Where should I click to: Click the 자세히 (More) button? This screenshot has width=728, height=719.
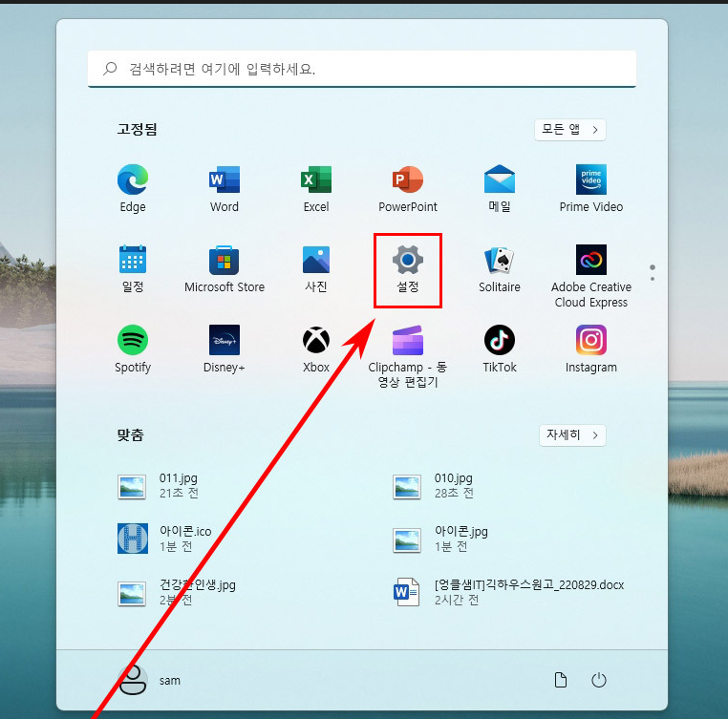[x=572, y=434]
